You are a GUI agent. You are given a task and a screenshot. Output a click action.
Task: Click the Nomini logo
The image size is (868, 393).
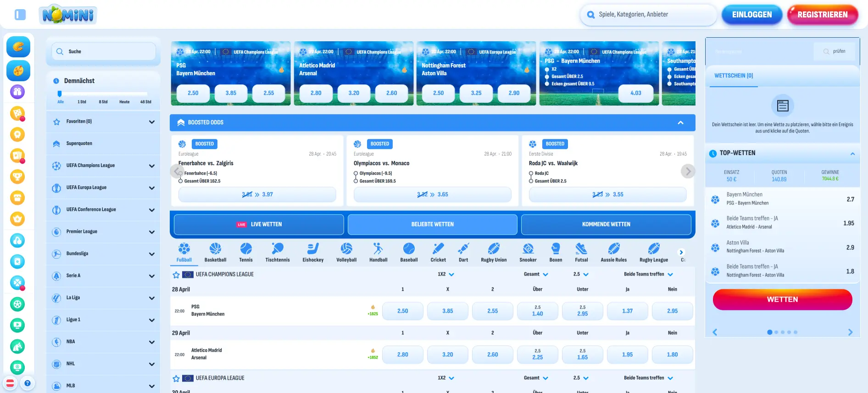[x=68, y=15]
